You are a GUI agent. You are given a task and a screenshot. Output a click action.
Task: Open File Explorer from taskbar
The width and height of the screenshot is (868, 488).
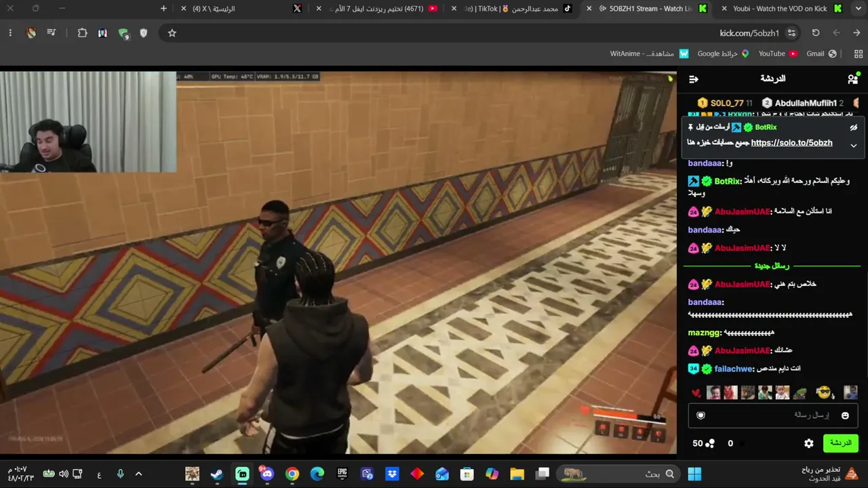(517, 474)
